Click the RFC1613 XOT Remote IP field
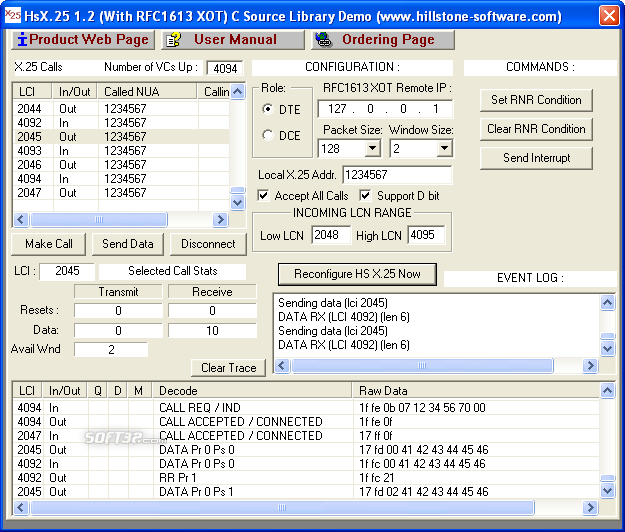 point(385,109)
